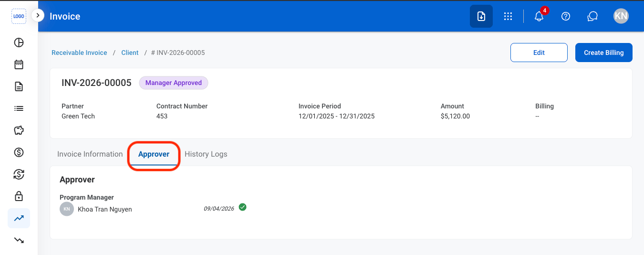Image resolution: width=644 pixels, height=255 pixels.
Task: Go to Receivable Invoice breadcrumb
Action: point(79,53)
